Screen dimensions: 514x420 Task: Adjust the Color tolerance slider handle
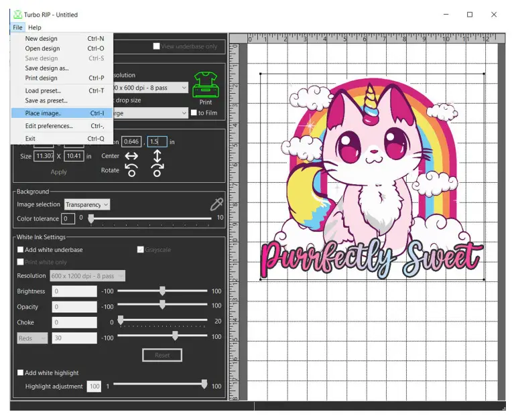91,218
